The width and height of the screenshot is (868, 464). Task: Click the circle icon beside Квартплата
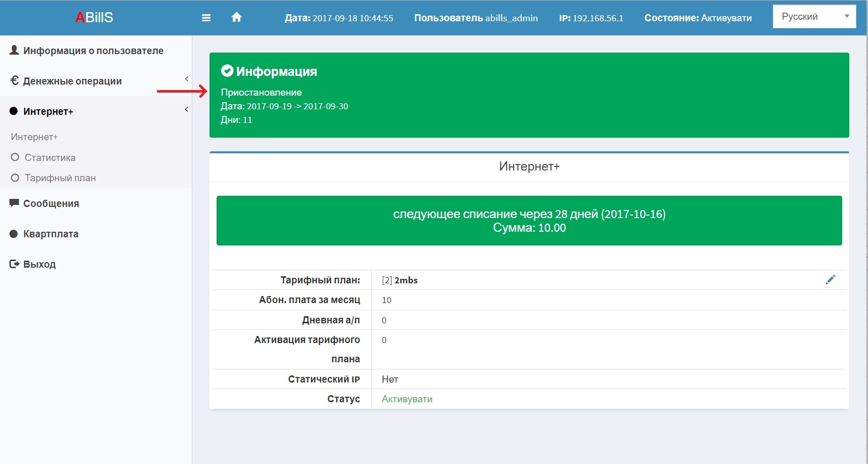pyautogui.click(x=14, y=234)
